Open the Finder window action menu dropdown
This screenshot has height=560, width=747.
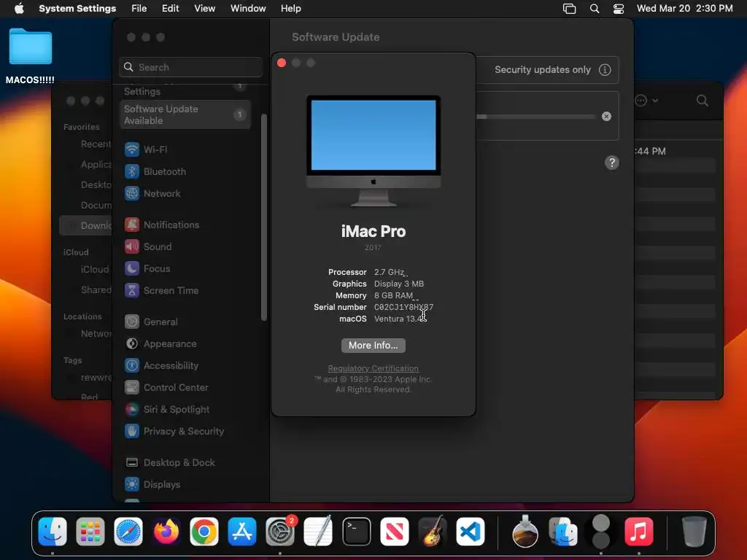click(x=646, y=101)
